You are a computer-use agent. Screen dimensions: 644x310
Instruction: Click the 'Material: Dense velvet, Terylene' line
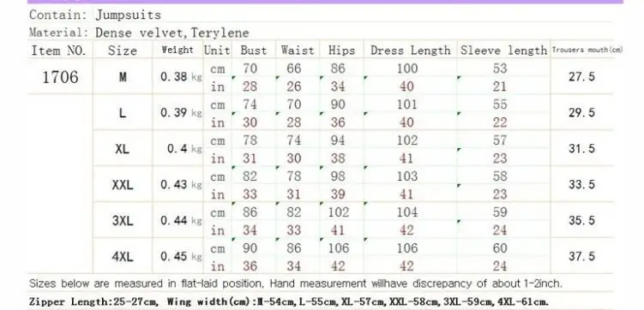pos(139,33)
